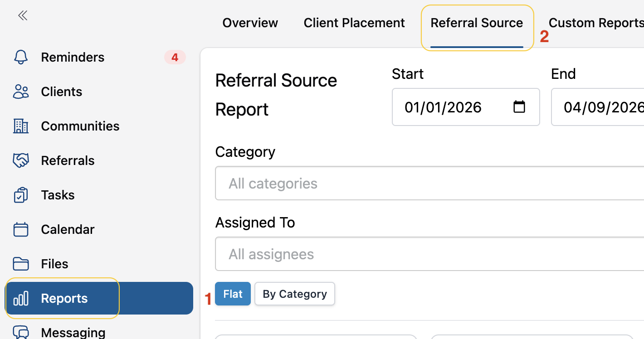The height and width of the screenshot is (339, 644).
Task: Click the Reminders bell icon
Action: [21, 57]
